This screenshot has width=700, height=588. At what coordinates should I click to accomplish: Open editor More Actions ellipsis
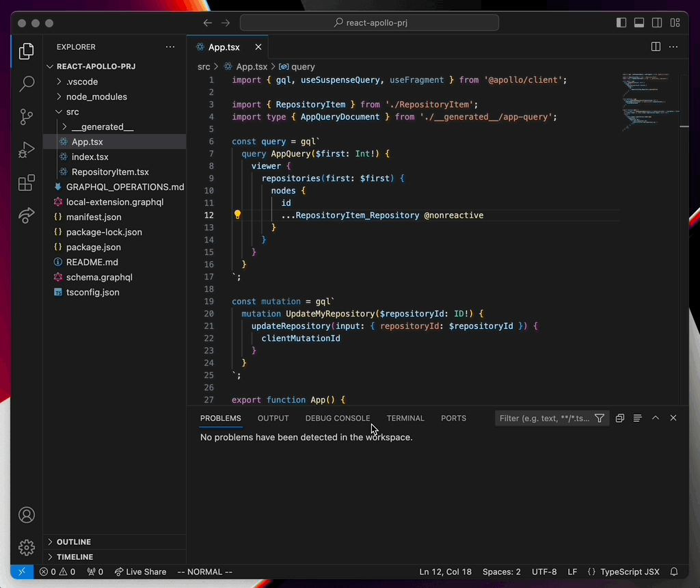(x=673, y=47)
